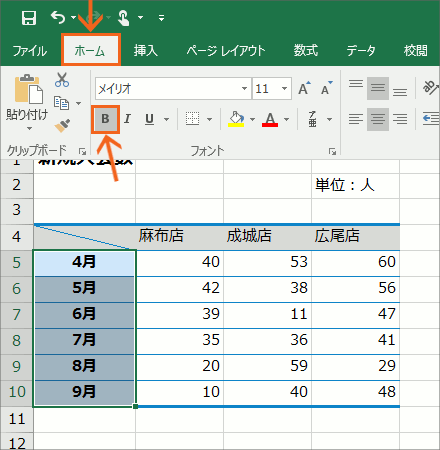Open the フォント dialog launcher
This screenshot has height=450, width=440.
(332, 152)
